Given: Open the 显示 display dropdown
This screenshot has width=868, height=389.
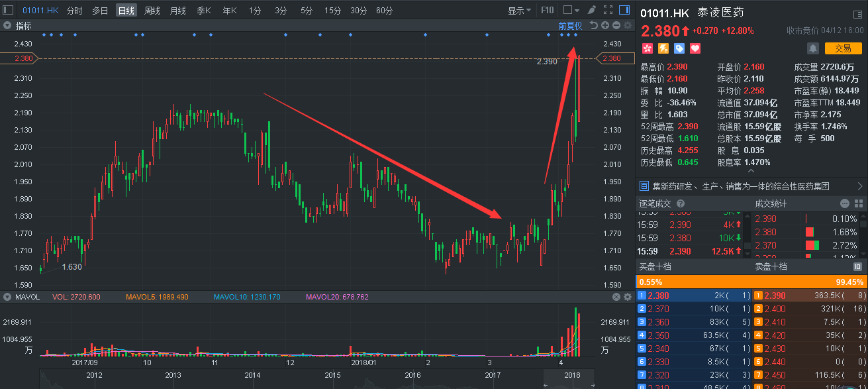Looking at the screenshot, I should 520,11.
